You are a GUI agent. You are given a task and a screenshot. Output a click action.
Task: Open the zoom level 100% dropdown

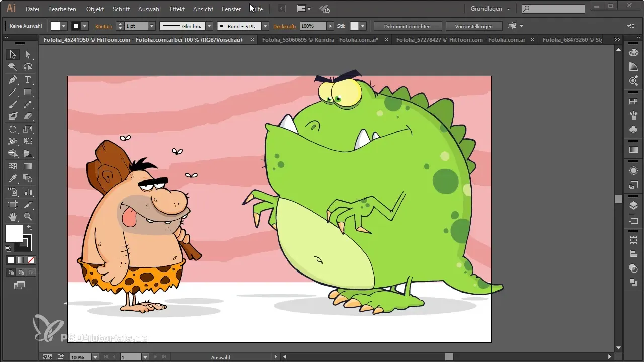(95, 357)
